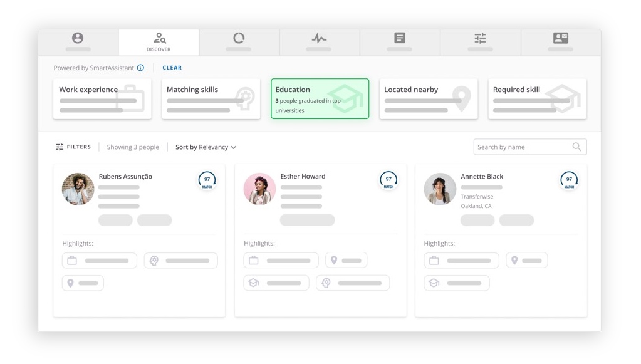Open Esther Howard's profile photo
Viewport: 641px width, 364px height.
[x=259, y=189]
